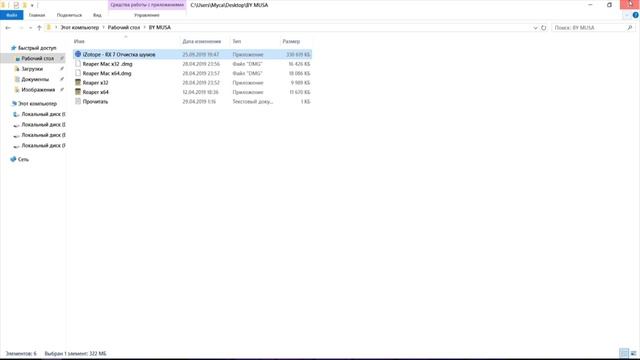640x360 pixels.
Task: Click the Этот компьютер monitor icon
Action: tap(13, 104)
